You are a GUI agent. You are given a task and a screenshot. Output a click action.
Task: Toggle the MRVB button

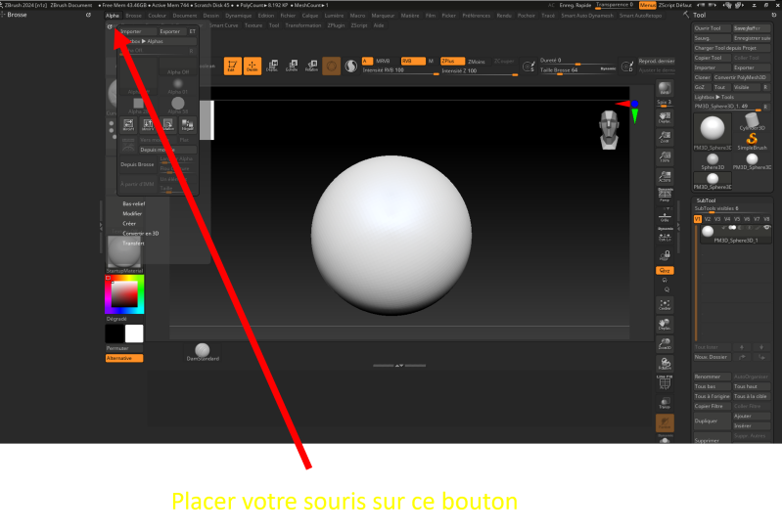pyautogui.click(x=383, y=61)
